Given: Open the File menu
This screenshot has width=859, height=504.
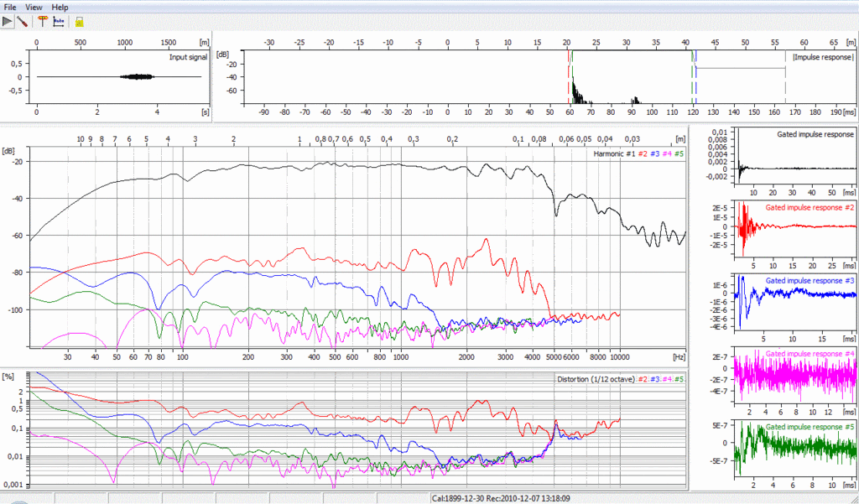Looking at the screenshot, I should [10, 7].
